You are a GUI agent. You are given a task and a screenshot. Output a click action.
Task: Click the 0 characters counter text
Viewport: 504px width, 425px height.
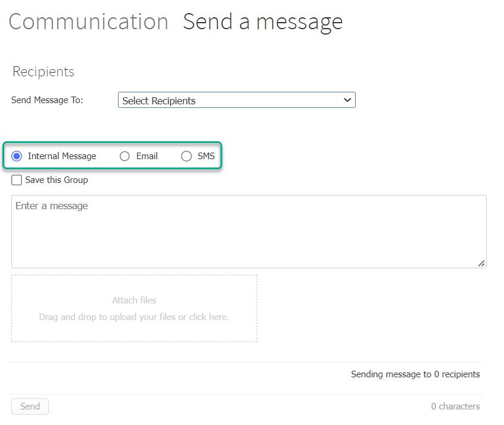pyautogui.click(x=455, y=406)
